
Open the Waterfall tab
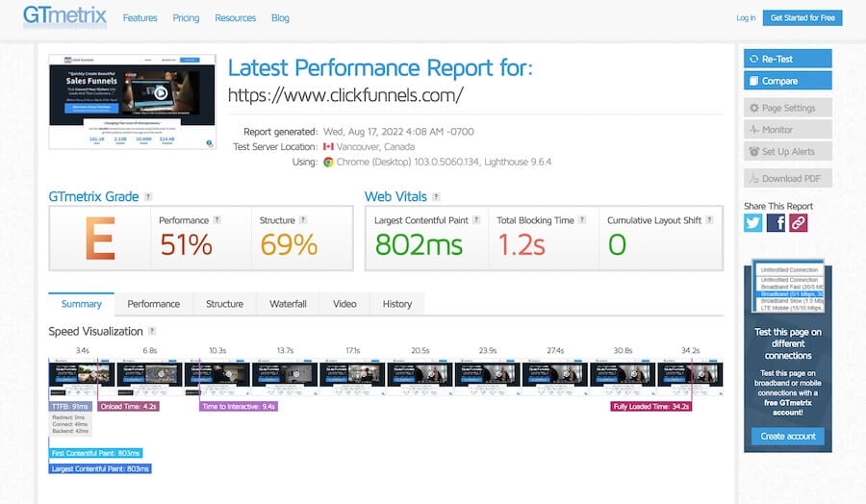(x=288, y=304)
